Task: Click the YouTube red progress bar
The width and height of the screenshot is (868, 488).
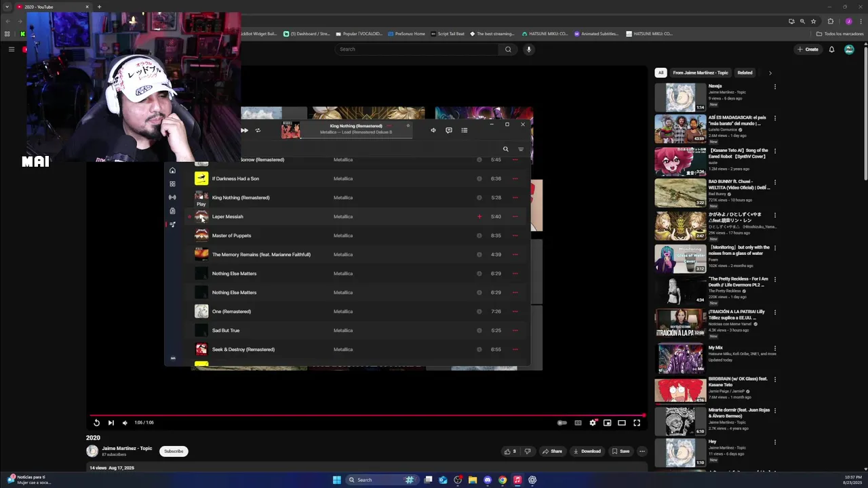Action: (x=367, y=415)
